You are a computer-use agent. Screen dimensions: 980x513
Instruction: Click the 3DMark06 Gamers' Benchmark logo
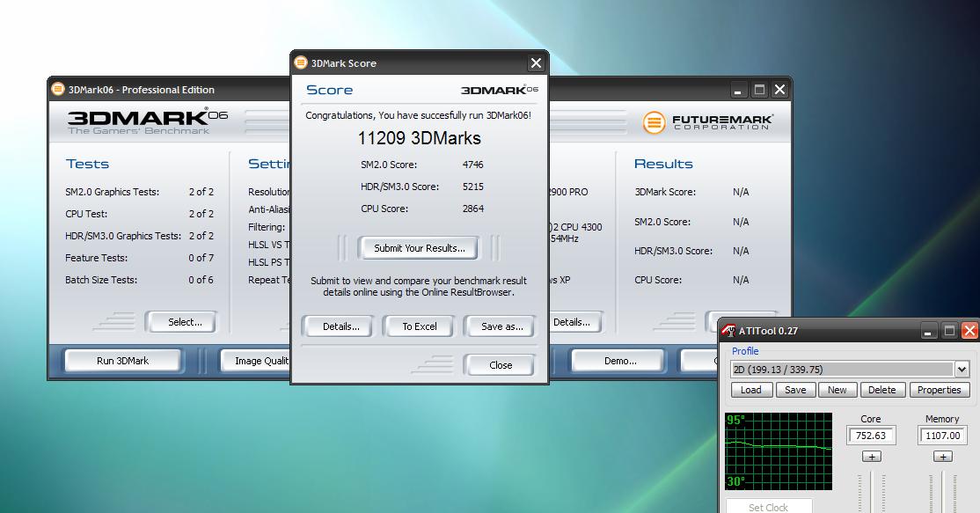point(148,121)
